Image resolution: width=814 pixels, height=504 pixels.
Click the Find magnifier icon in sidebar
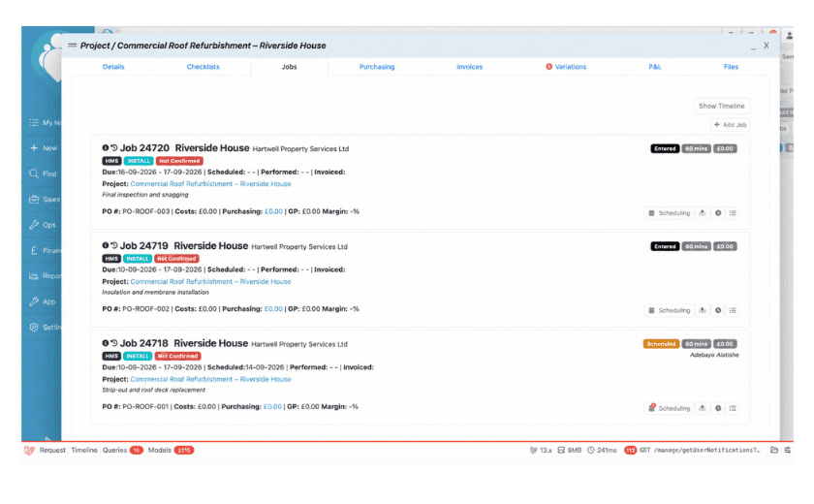point(34,173)
